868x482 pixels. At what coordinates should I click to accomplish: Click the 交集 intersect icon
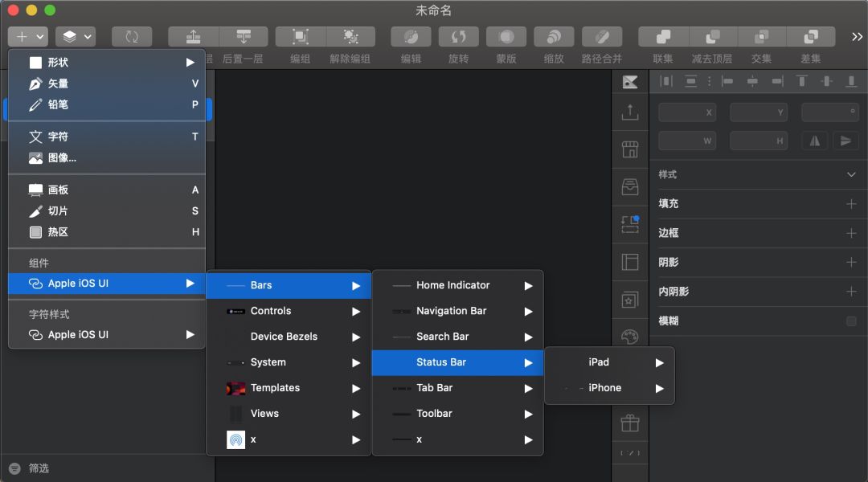coord(762,36)
